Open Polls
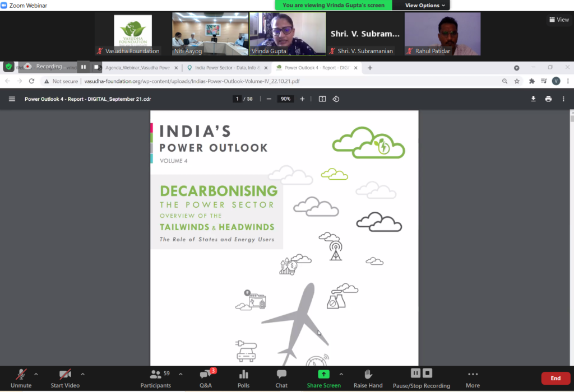Viewport: 574px width, 392px height. pyautogui.click(x=243, y=379)
